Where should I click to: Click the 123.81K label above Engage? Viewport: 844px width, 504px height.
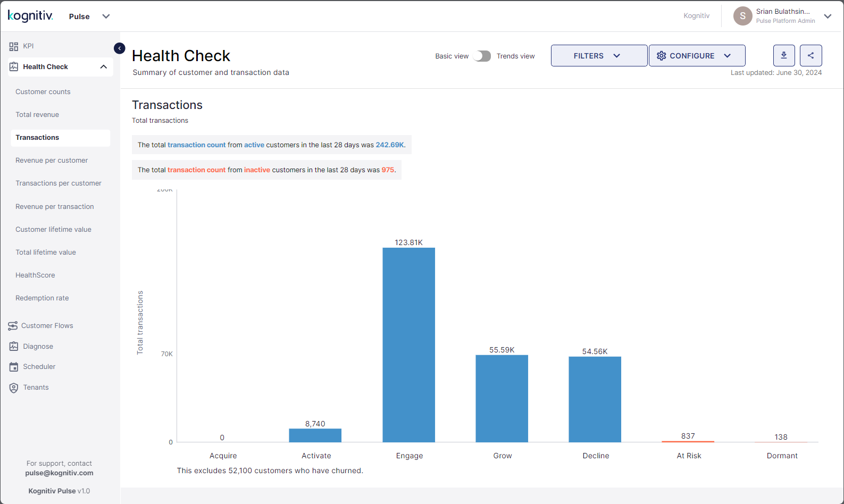[x=408, y=242]
